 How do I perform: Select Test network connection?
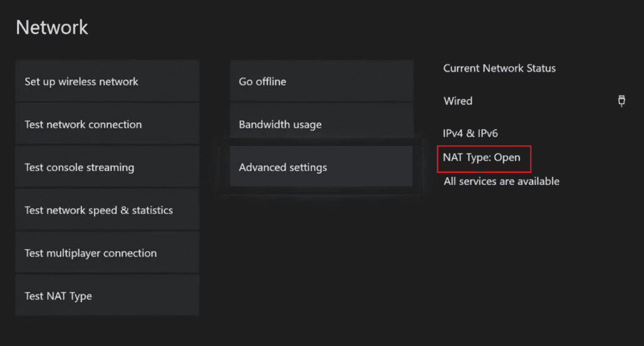(107, 125)
